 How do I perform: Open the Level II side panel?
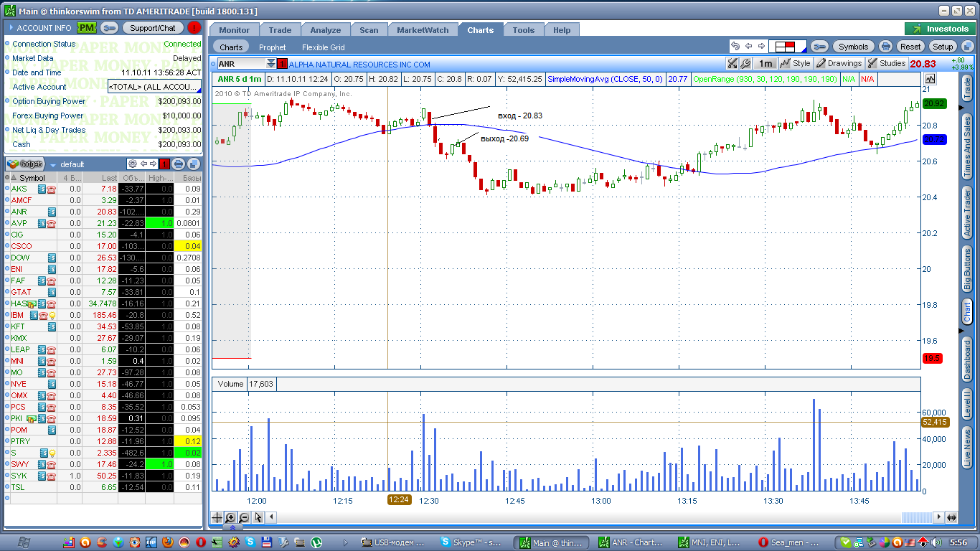[967, 405]
